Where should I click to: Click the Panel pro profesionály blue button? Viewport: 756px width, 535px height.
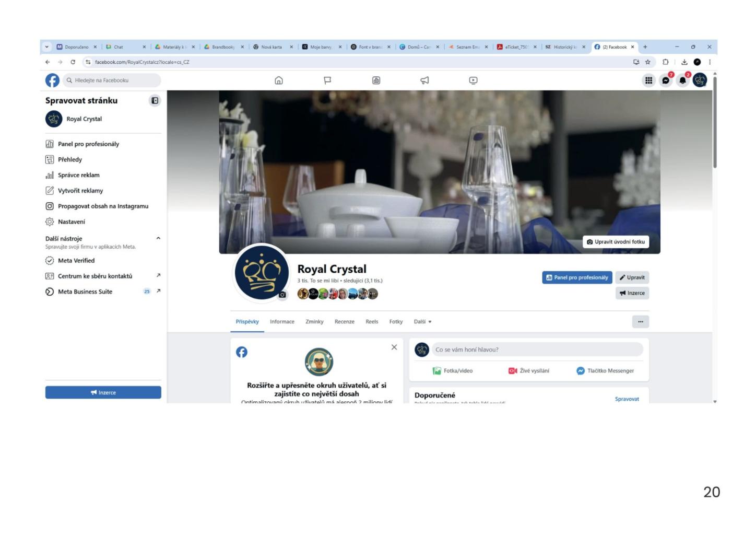tap(577, 277)
